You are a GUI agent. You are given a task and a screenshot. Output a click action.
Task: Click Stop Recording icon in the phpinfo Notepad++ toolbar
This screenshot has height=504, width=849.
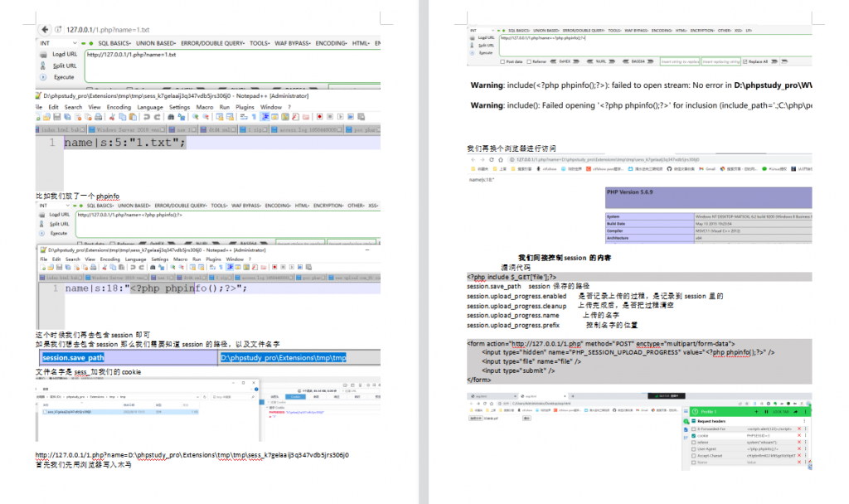pyautogui.click(x=283, y=268)
